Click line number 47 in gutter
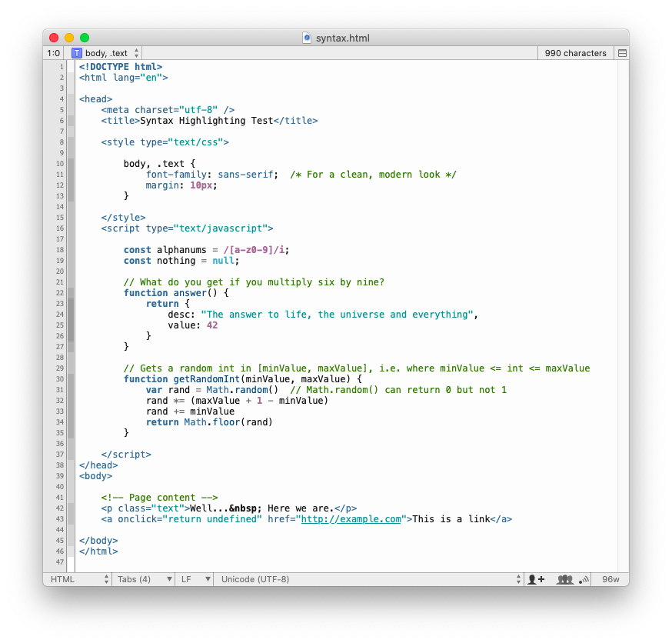 point(59,562)
